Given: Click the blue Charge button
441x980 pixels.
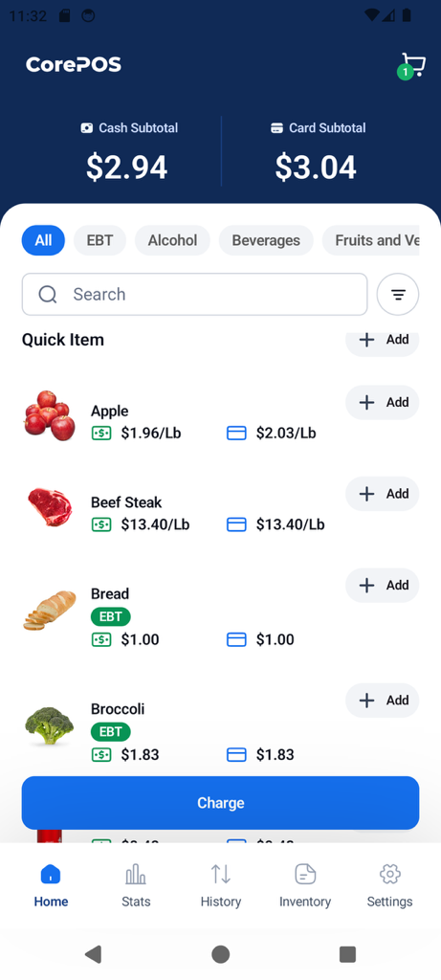Looking at the screenshot, I should click(x=220, y=803).
